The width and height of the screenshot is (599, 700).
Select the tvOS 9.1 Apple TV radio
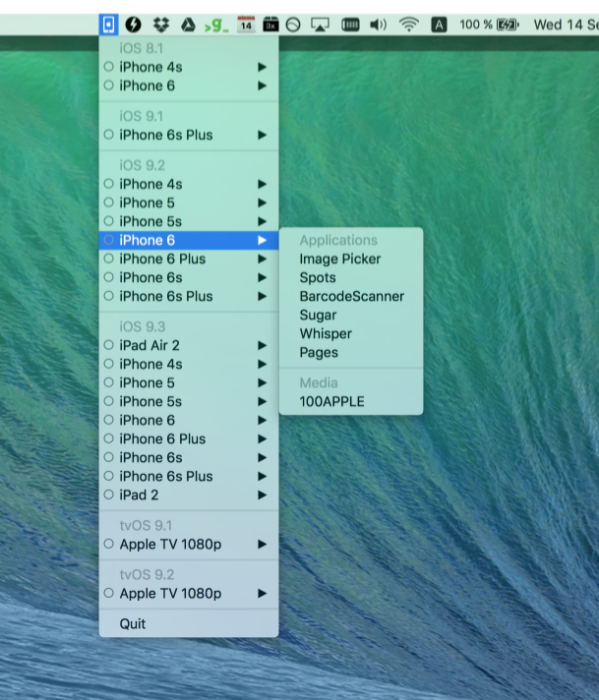click(x=108, y=545)
